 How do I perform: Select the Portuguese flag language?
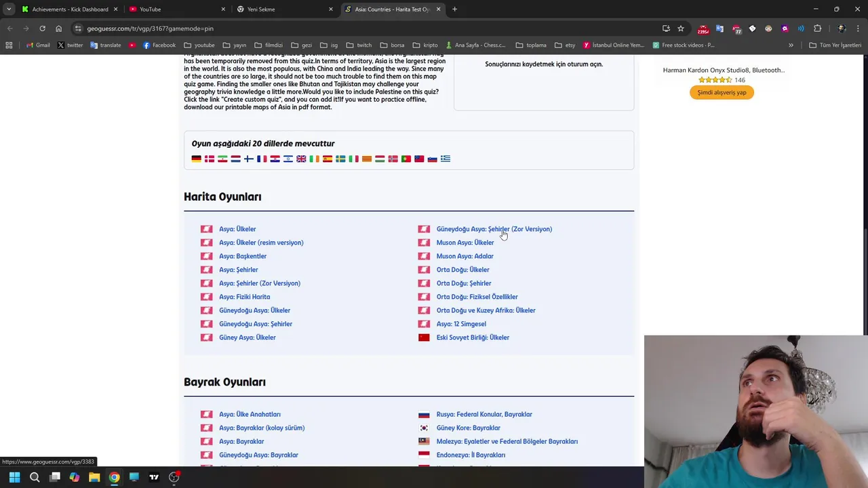(406, 159)
